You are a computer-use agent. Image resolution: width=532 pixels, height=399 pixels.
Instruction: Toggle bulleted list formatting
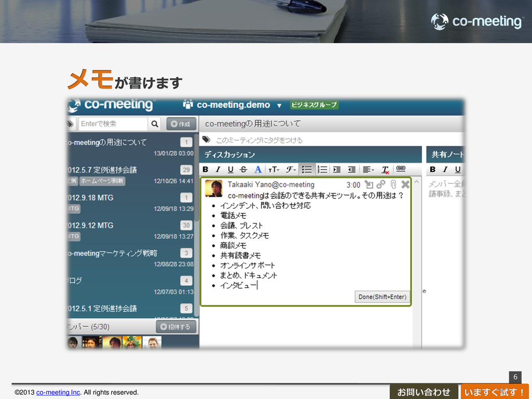(307, 169)
